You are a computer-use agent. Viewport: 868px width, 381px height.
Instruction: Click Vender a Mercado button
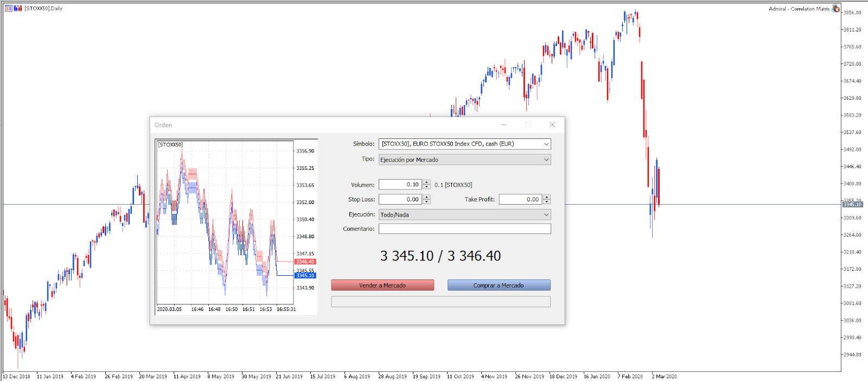[382, 285]
